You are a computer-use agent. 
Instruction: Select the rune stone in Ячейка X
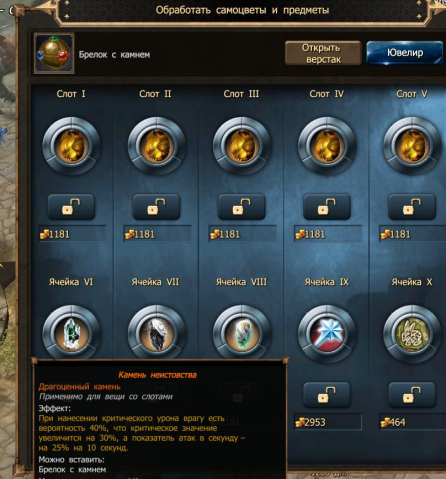pos(412,334)
